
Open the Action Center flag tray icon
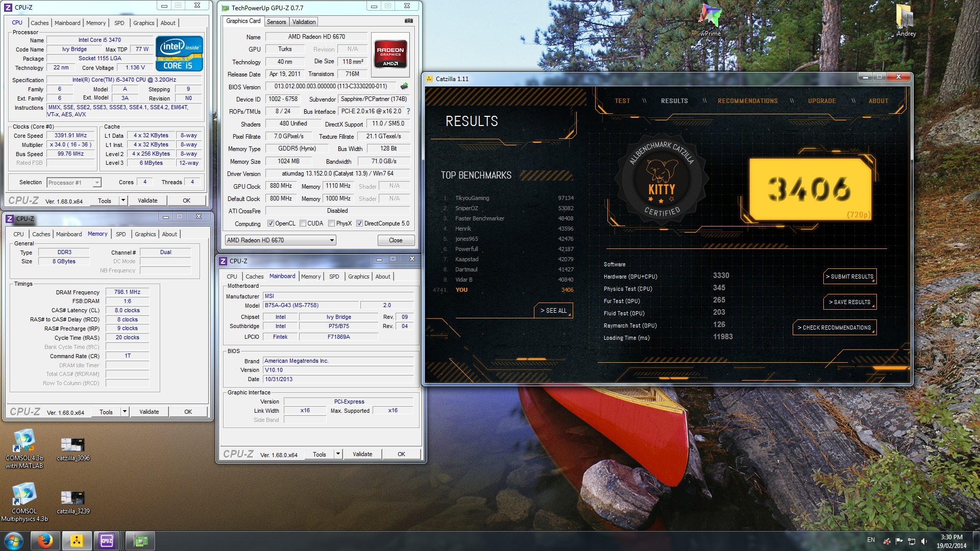point(899,541)
